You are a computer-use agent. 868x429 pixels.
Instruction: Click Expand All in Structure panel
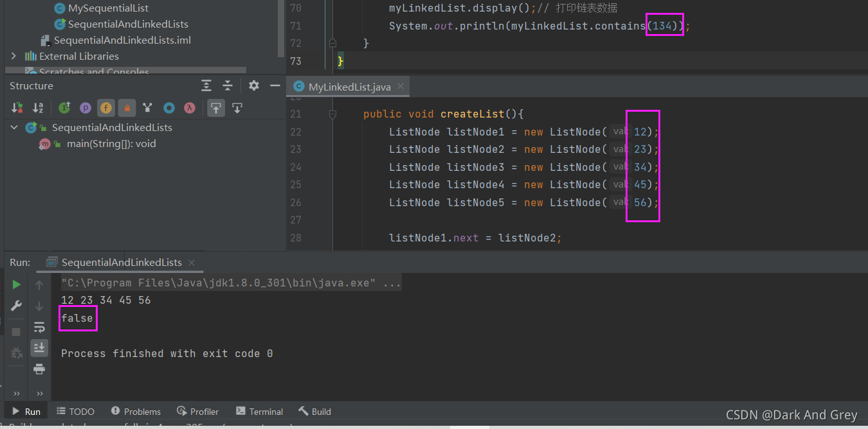pos(206,85)
